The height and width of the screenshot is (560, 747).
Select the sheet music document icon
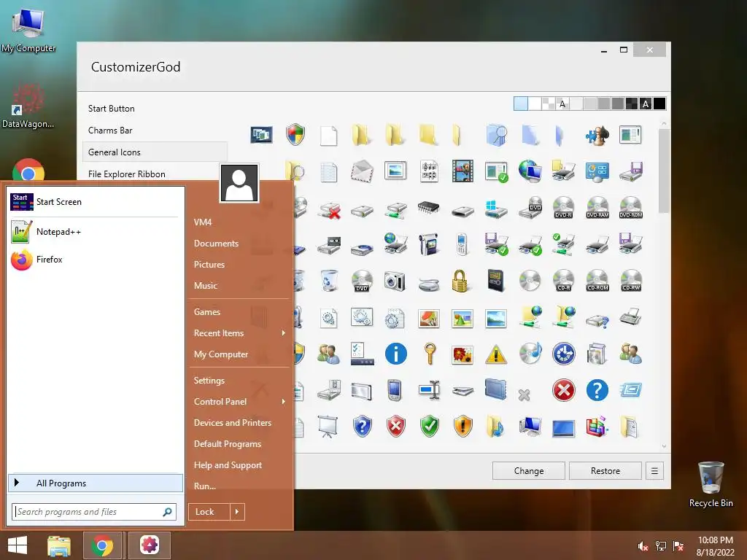429,171
